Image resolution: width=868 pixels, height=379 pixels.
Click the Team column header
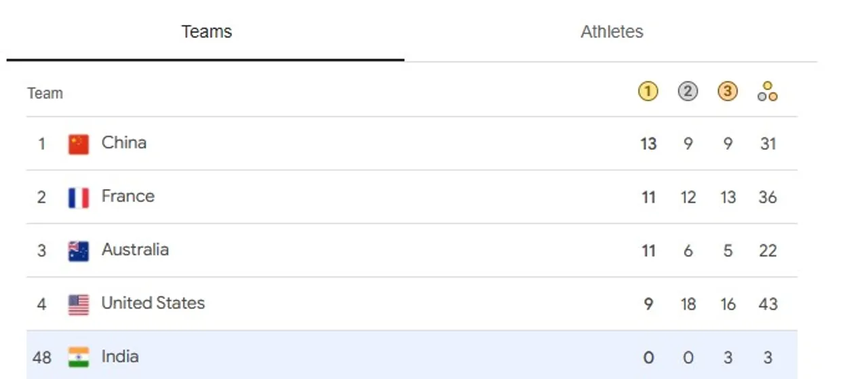click(x=45, y=94)
